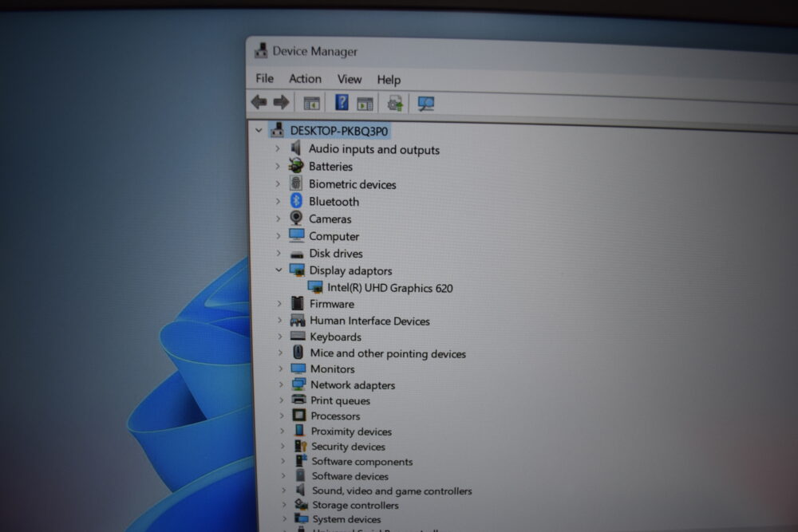Image resolution: width=798 pixels, height=532 pixels.
Task: Click the Firmware chip icon
Action: click(x=297, y=303)
